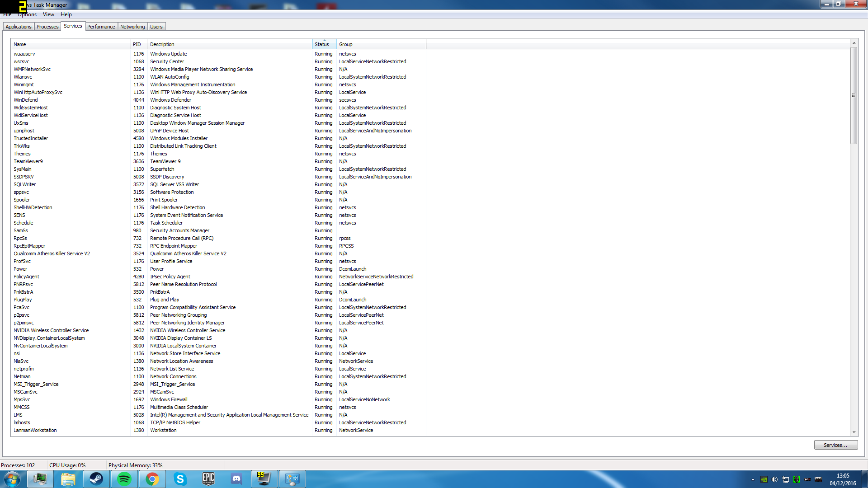Select the wuauserv service row

tap(219, 54)
